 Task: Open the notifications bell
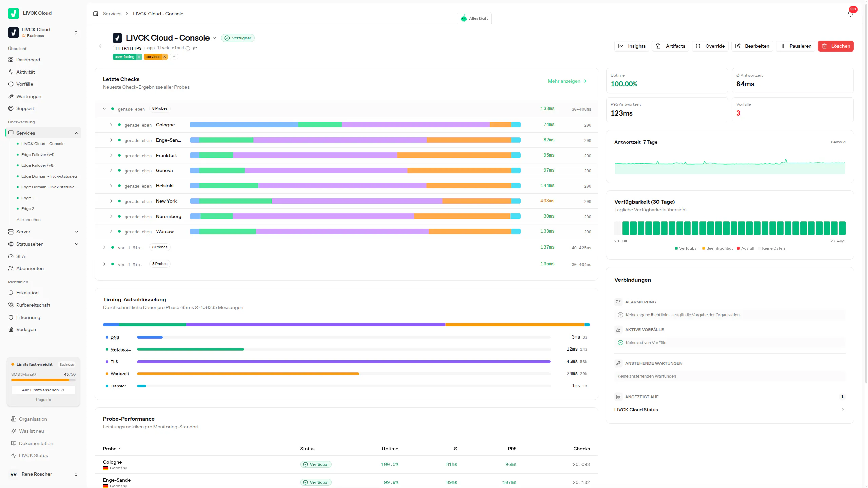point(850,14)
